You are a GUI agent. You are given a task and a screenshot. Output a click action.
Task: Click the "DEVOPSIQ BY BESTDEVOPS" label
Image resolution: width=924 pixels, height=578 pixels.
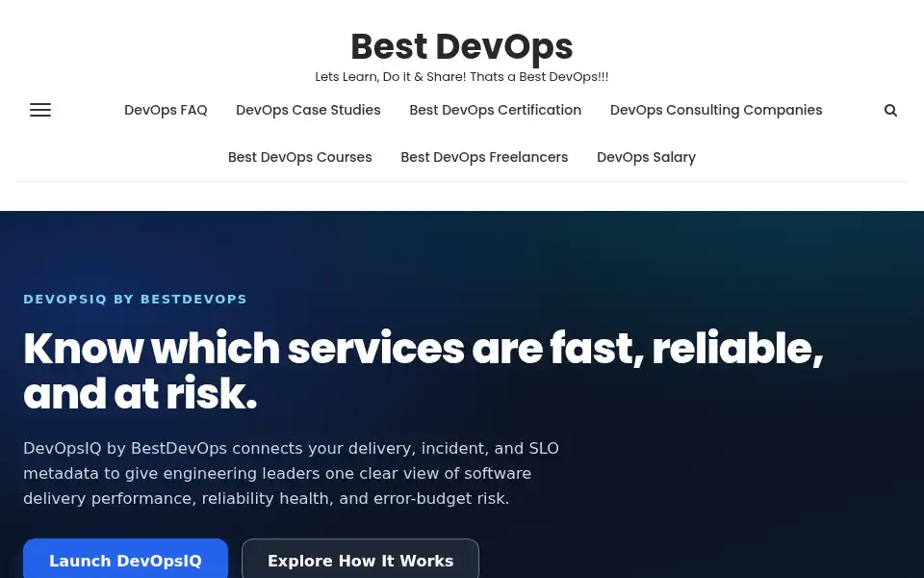(x=135, y=299)
